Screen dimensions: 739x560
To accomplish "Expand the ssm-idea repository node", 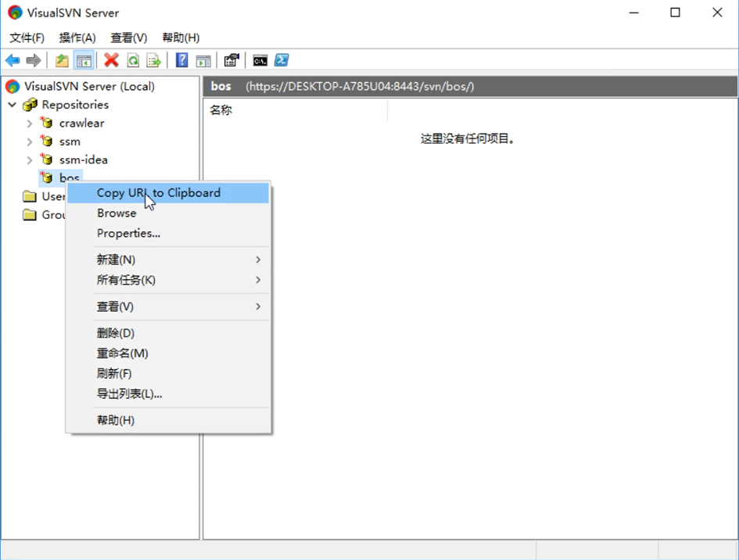I will point(29,160).
